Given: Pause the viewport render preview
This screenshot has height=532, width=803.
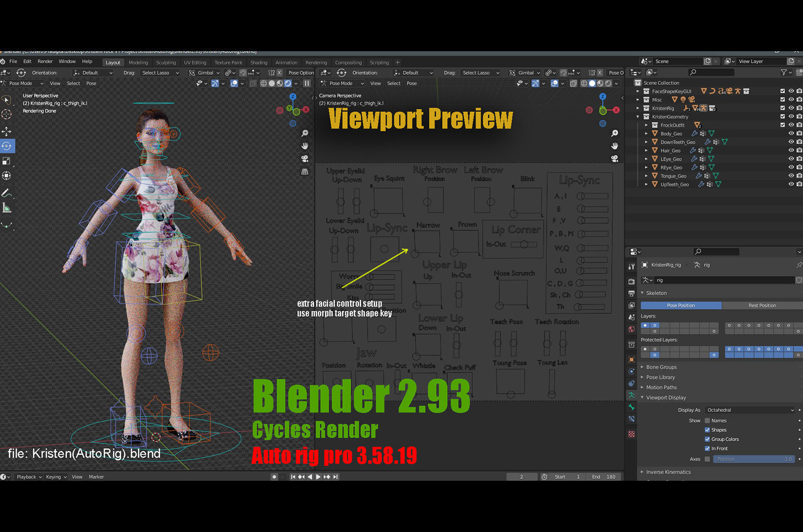Looking at the screenshot, I should [307, 83].
